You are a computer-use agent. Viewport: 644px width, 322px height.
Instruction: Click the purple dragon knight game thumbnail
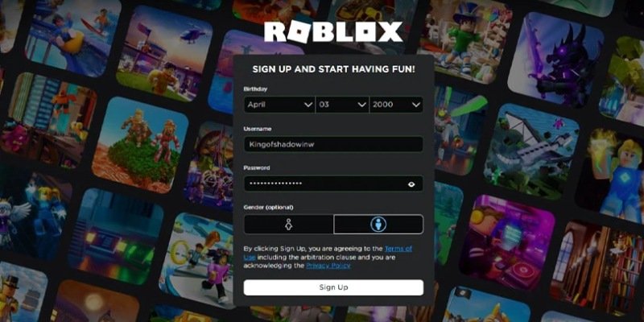tap(555, 60)
